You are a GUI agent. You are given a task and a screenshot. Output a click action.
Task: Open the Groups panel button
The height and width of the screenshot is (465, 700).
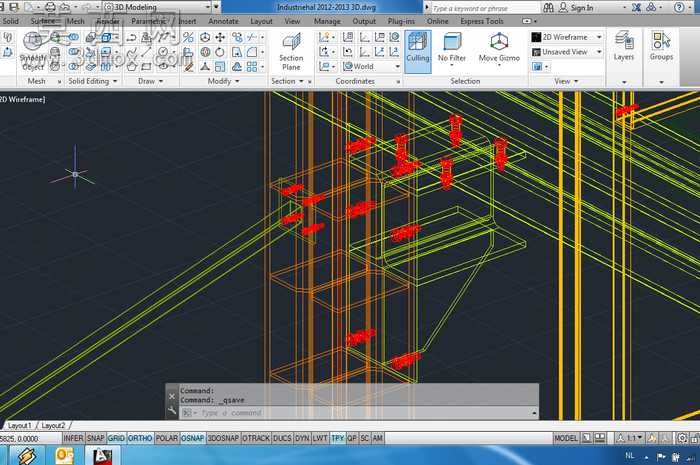(x=661, y=46)
